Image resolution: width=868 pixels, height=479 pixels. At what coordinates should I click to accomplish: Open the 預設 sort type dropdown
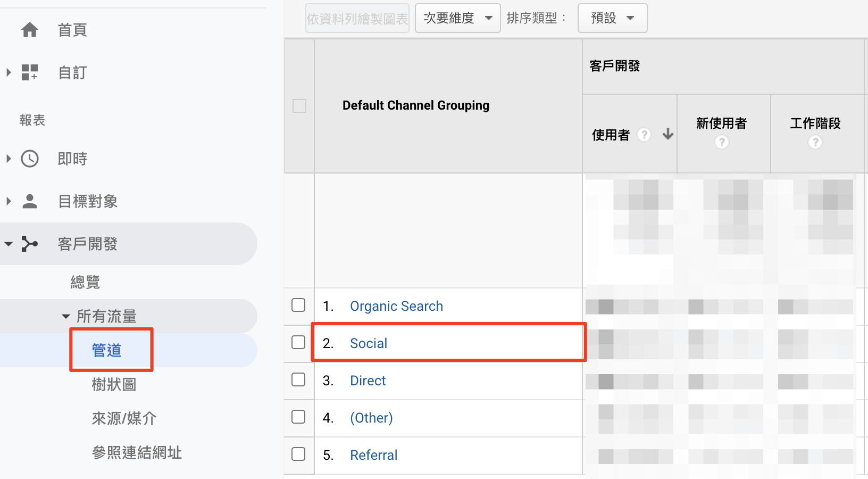(612, 18)
